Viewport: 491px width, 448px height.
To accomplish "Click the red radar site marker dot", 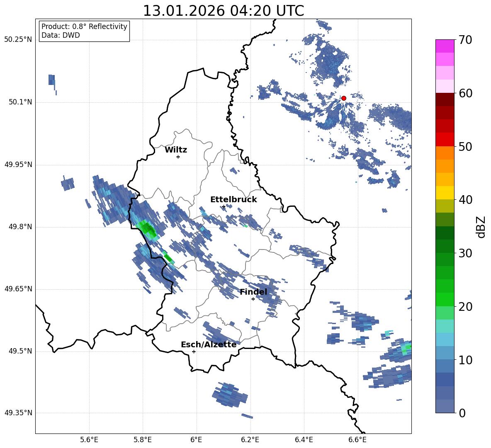I will tap(343, 98).
